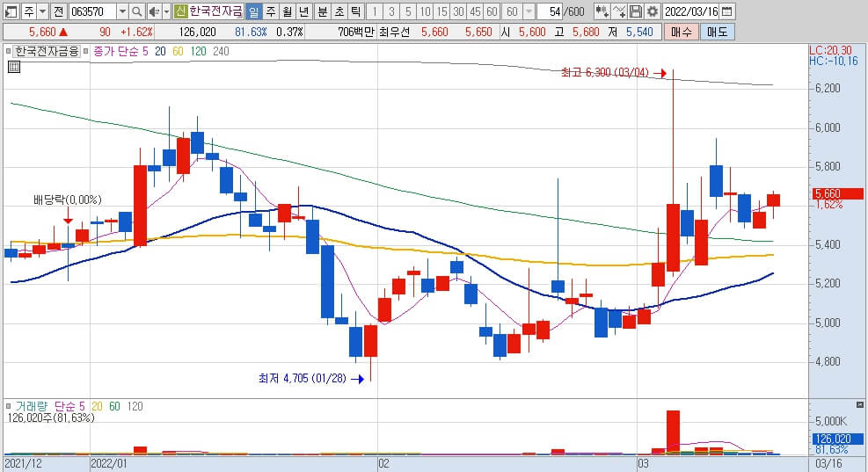The width and height of the screenshot is (868, 472).
Task: Click the 240 moving average legend
Action: click(221, 52)
